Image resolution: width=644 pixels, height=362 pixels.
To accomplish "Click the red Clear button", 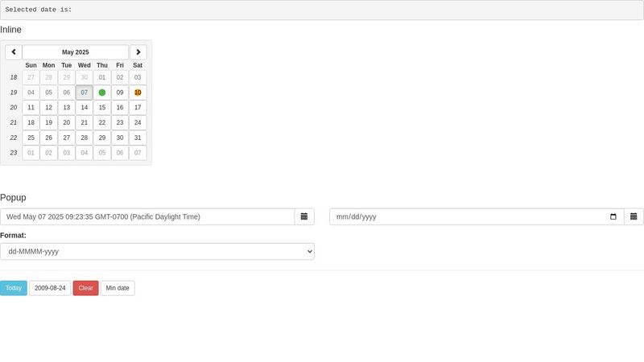I will click(x=86, y=288).
